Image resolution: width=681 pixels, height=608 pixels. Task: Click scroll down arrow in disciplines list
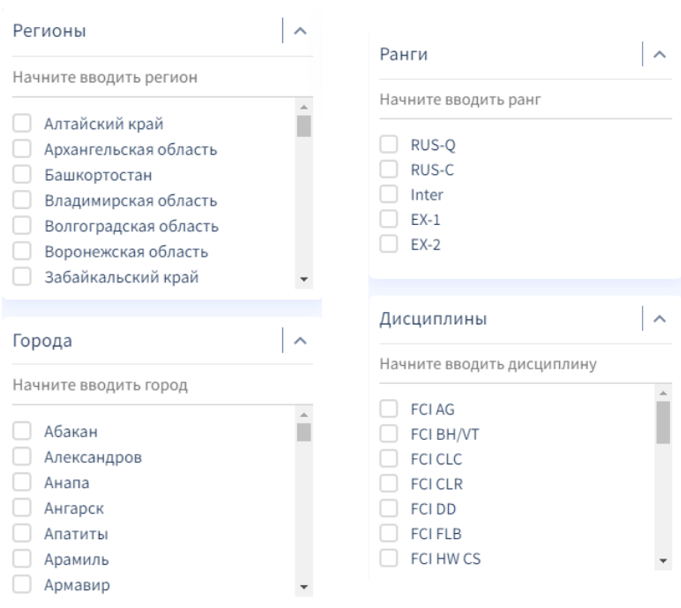(662, 561)
